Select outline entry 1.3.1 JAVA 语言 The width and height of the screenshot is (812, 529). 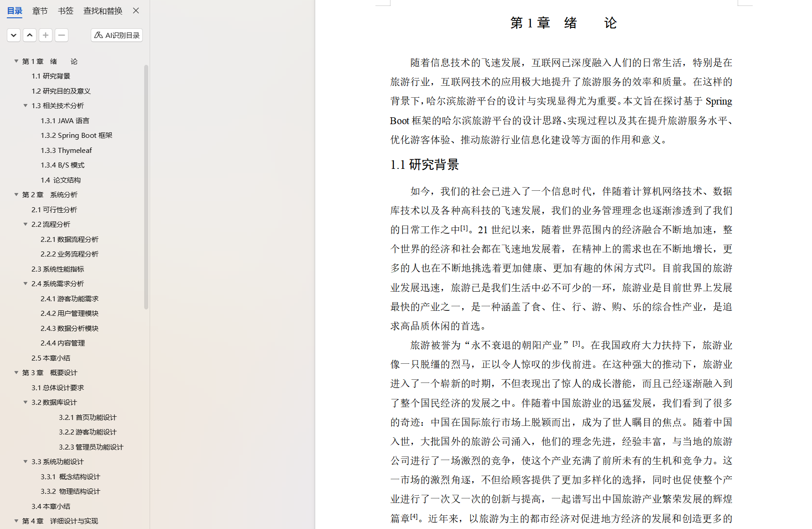65,120
